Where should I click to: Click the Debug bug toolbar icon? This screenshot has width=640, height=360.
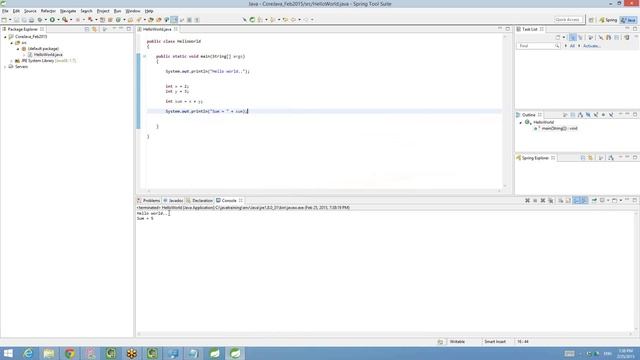point(40,20)
